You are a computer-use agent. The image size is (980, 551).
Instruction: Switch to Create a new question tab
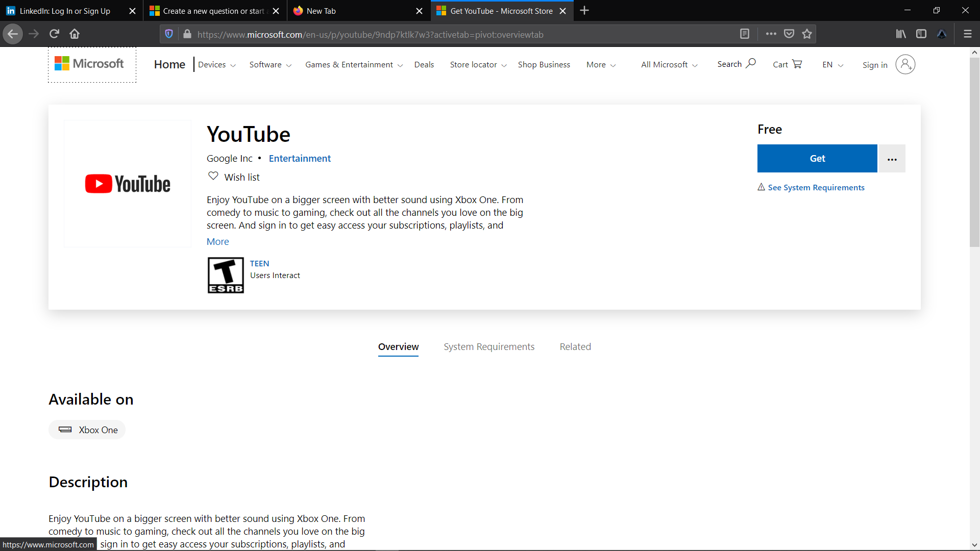tap(214, 11)
